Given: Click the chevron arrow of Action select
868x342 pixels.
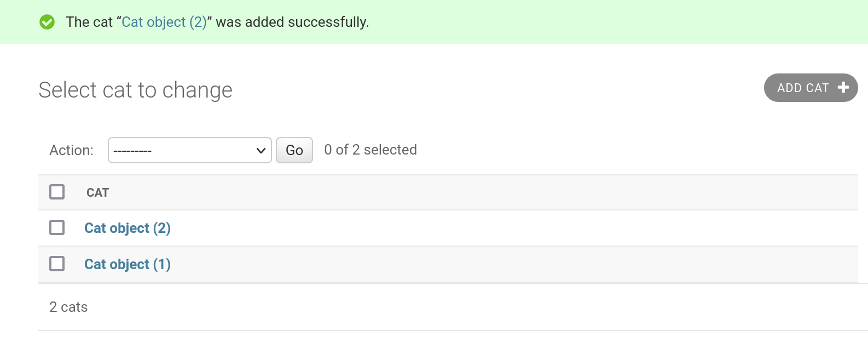Looking at the screenshot, I should (261, 150).
